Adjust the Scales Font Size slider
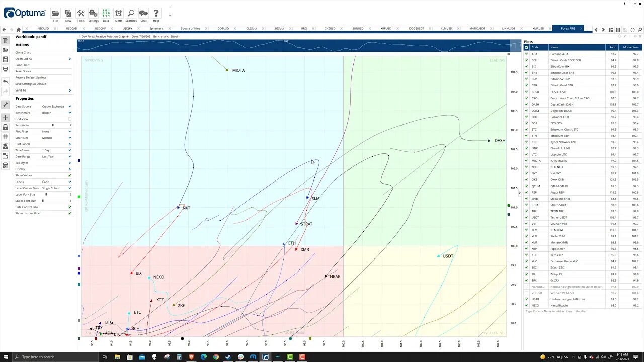The image size is (644, 362). 43,201
